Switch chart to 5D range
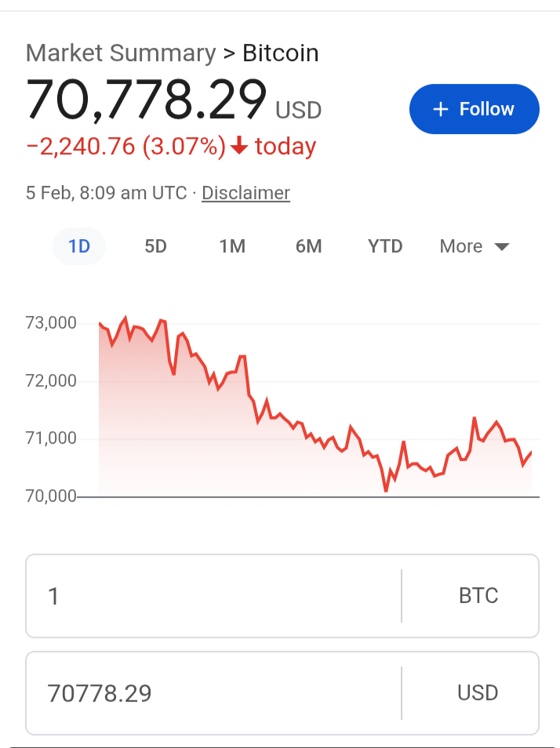The height and width of the screenshot is (748, 560). coord(155,246)
